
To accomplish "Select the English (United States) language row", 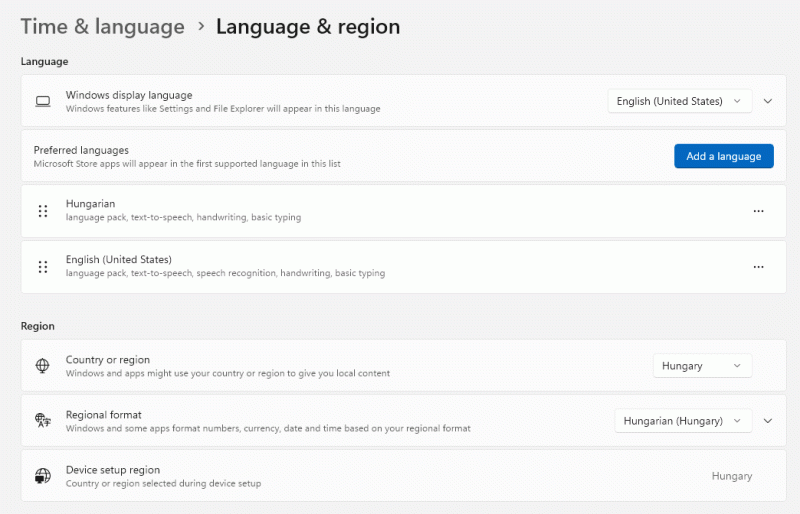I will tap(400, 267).
